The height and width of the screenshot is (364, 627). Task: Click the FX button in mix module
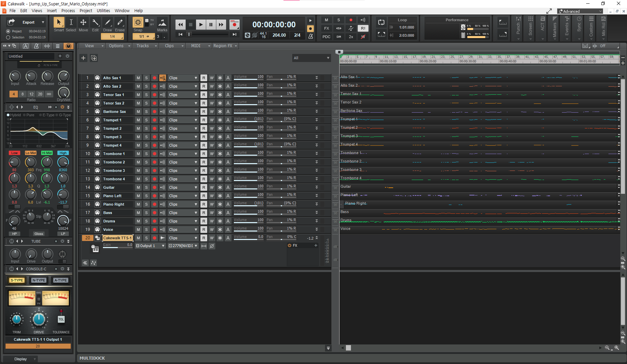click(326, 28)
